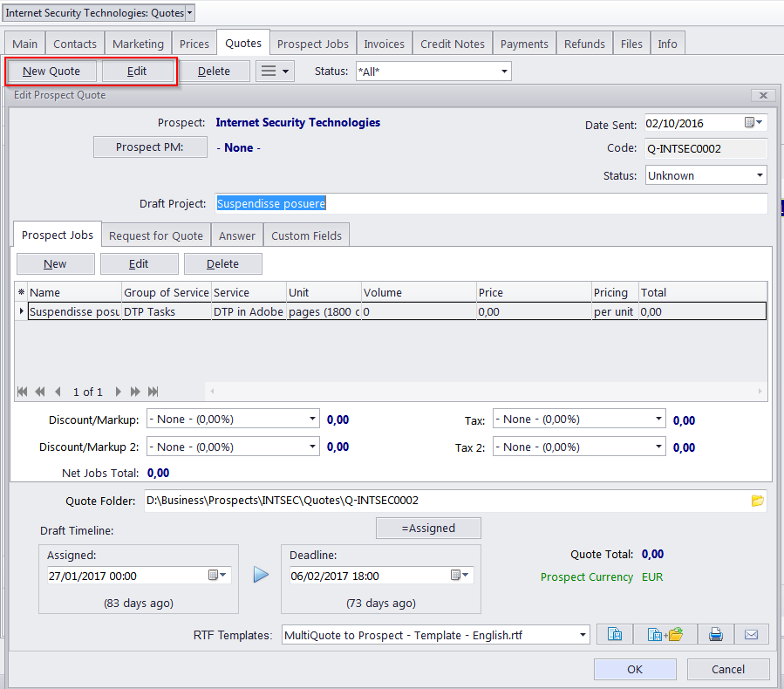Go to last record in jobs grid

[153, 392]
